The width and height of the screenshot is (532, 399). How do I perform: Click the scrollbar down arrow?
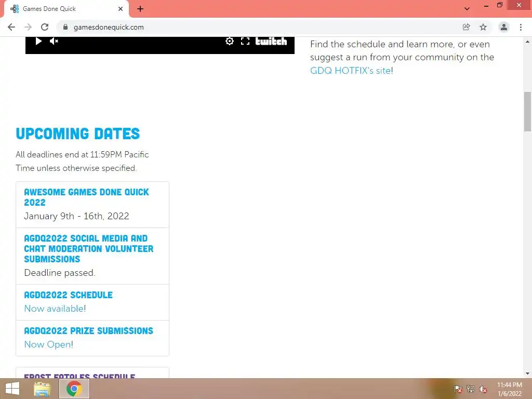[x=527, y=374]
